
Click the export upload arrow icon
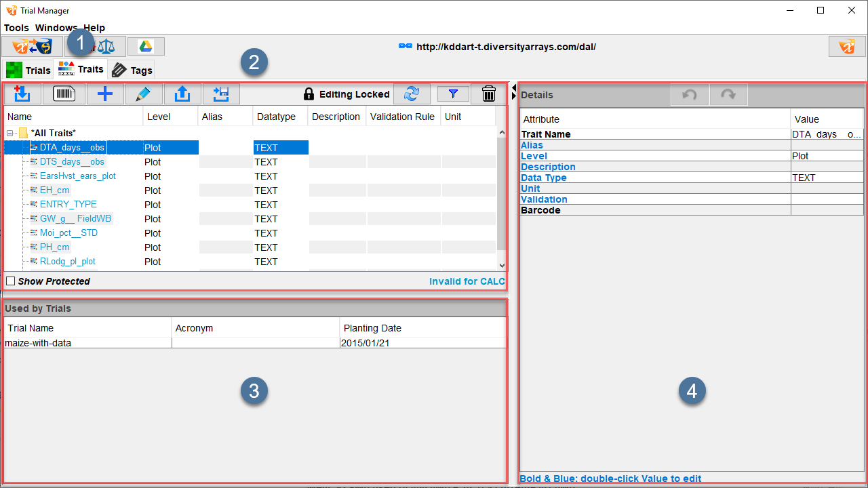coord(182,94)
